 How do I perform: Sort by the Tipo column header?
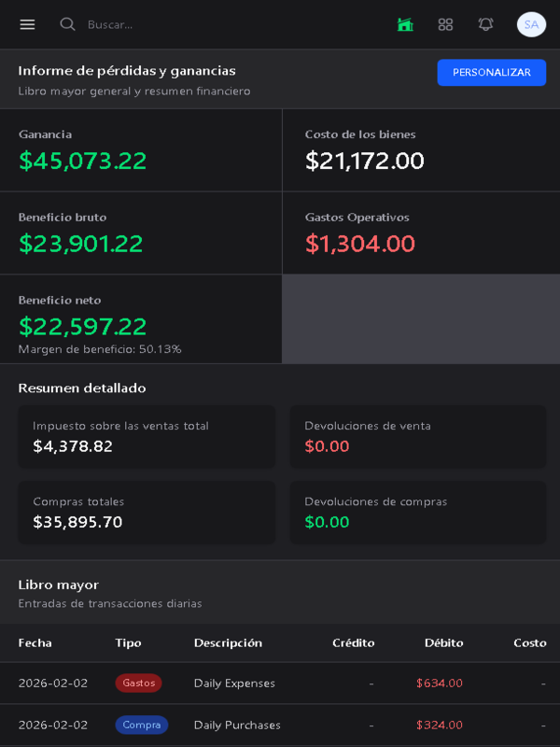point(128,643)
